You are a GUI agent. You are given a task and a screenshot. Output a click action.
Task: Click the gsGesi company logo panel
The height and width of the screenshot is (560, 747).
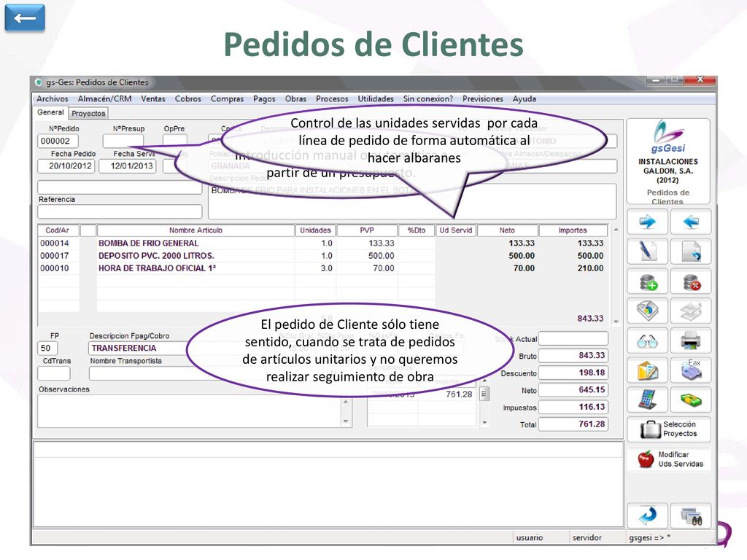coord(668,162)
